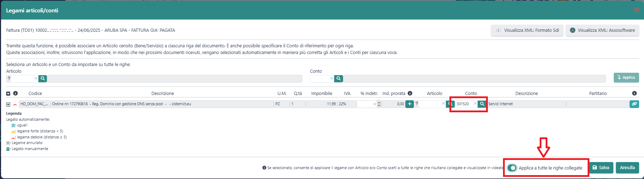Expand the header row dropdown arrow
Image resolution: width=644 pixels, height=179 pixels.
pyautogui.click(x=8, y=94)
